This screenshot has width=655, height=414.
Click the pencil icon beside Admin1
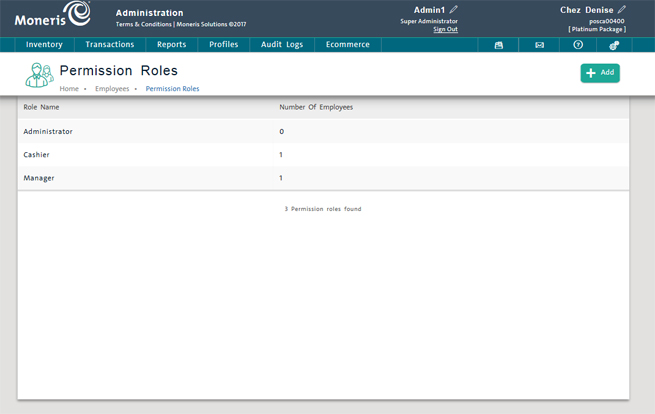(x=454, y=10)
